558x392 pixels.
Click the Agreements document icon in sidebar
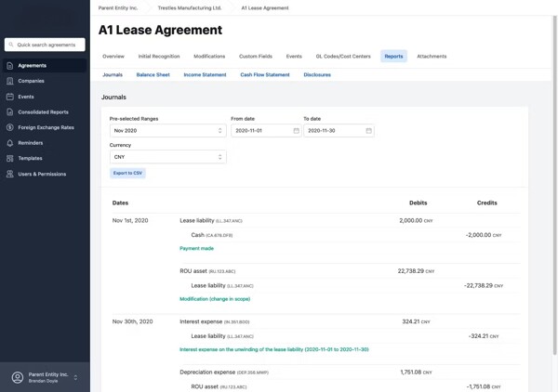pos(10,66)
